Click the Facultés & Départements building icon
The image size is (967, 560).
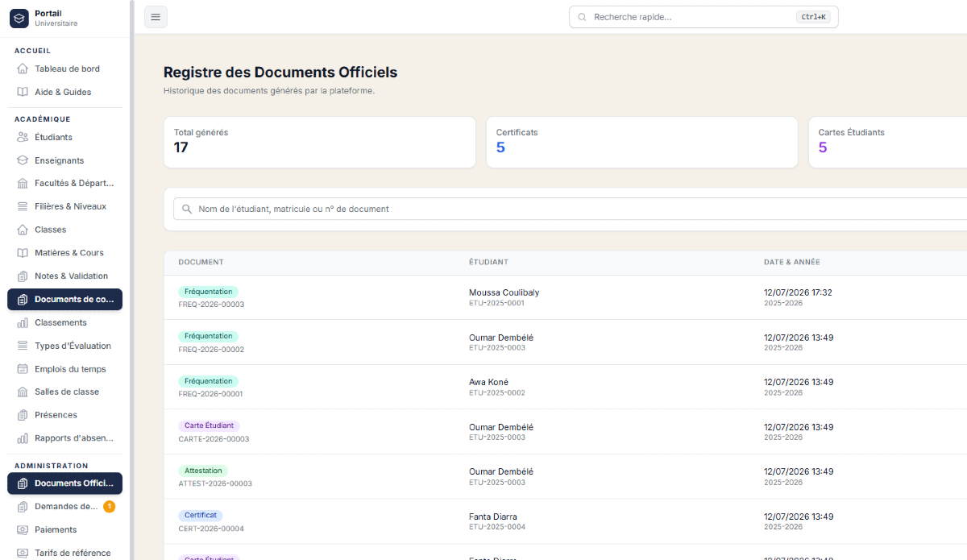(x=23, y=183)
